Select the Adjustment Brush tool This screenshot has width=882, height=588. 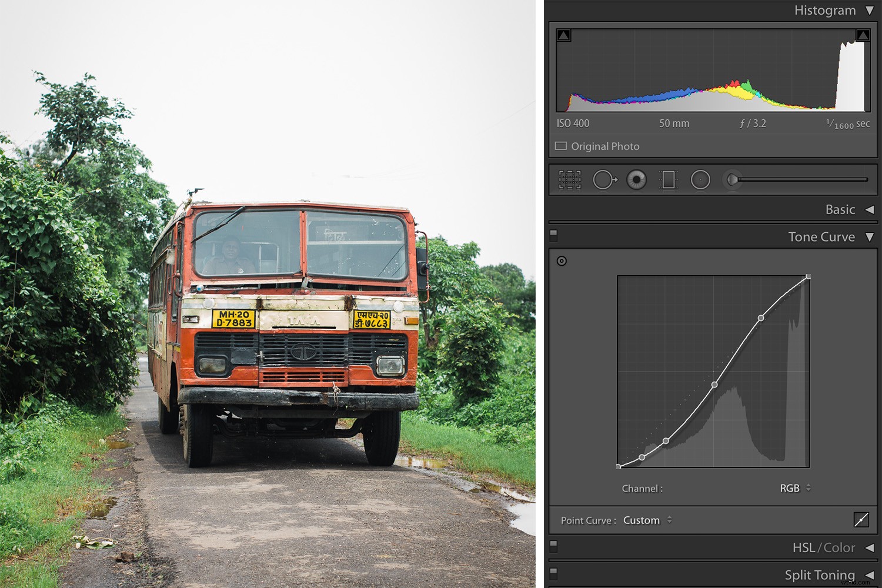click(x=733, y=179)
